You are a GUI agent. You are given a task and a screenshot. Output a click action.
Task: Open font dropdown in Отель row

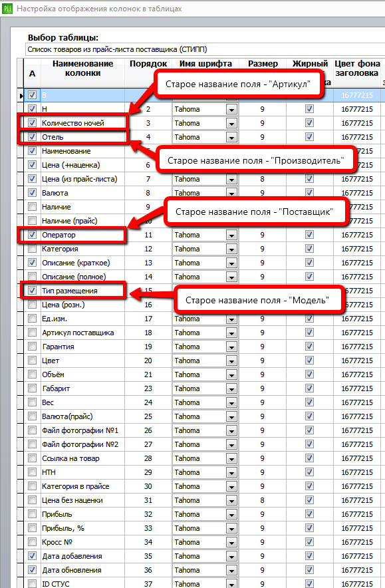(231, 137)
